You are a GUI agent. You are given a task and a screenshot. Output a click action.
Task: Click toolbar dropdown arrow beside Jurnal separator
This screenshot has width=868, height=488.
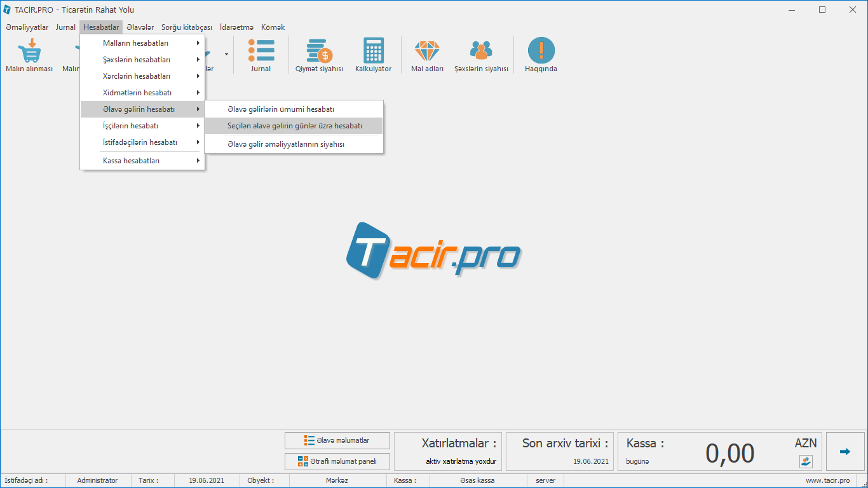(x=226, y=55)
